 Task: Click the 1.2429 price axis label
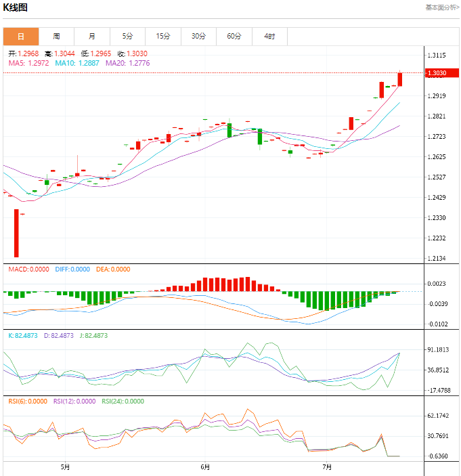coord(437,197)
